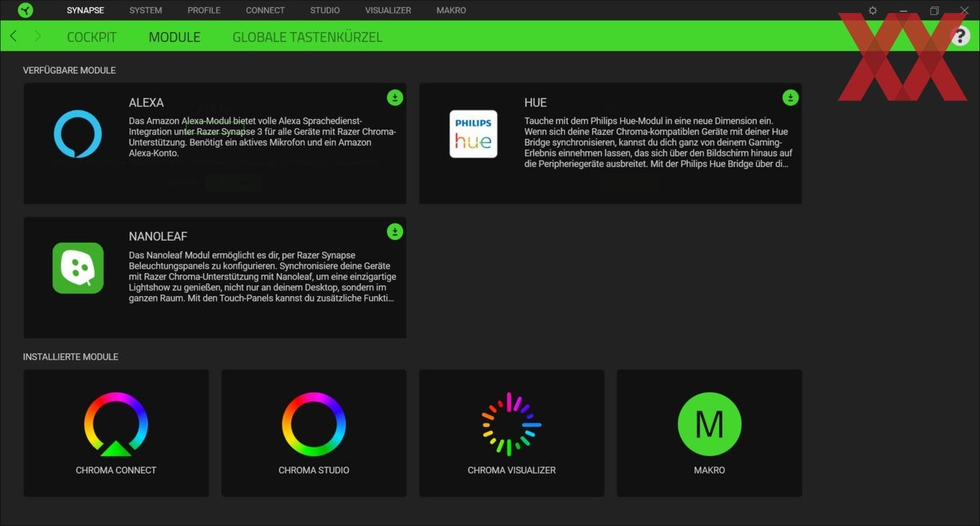Click the Philips Hue logo
Screen dimensions: 980x526
[473, 133]
